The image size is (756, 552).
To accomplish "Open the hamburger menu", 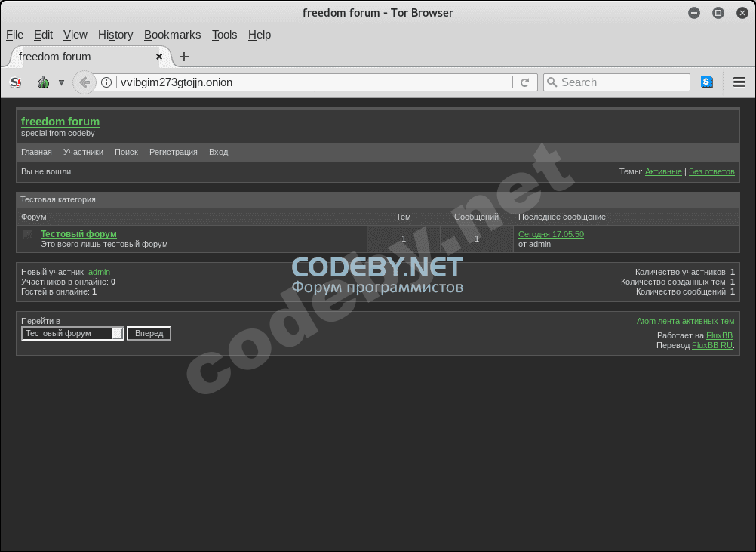I will (x=739, y=82).
